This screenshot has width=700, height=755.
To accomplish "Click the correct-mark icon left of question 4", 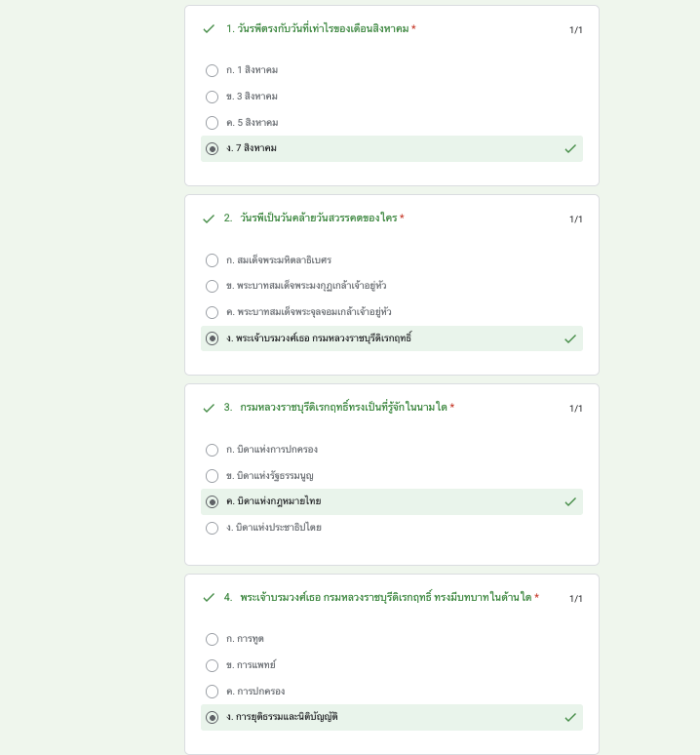I will pos(209,598).
